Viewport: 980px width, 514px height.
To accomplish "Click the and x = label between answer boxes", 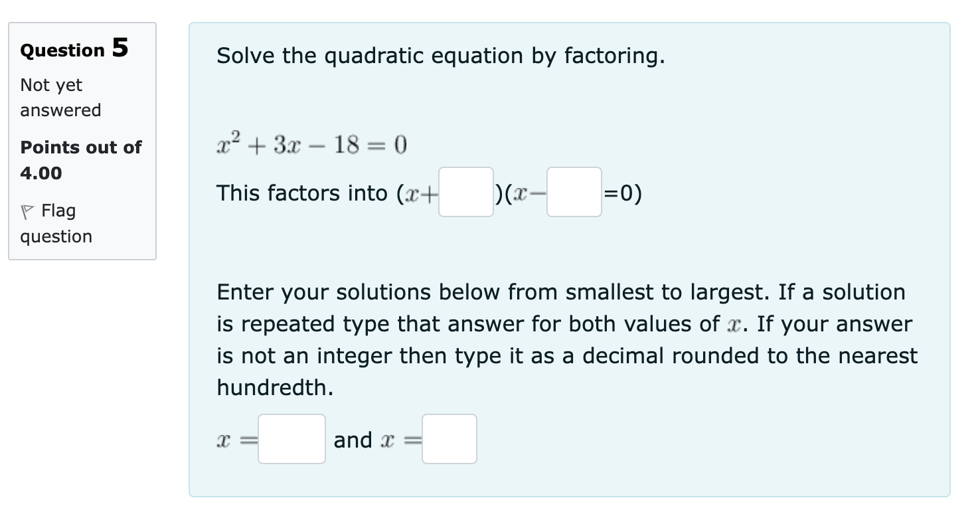I will [x=372, y=439].
